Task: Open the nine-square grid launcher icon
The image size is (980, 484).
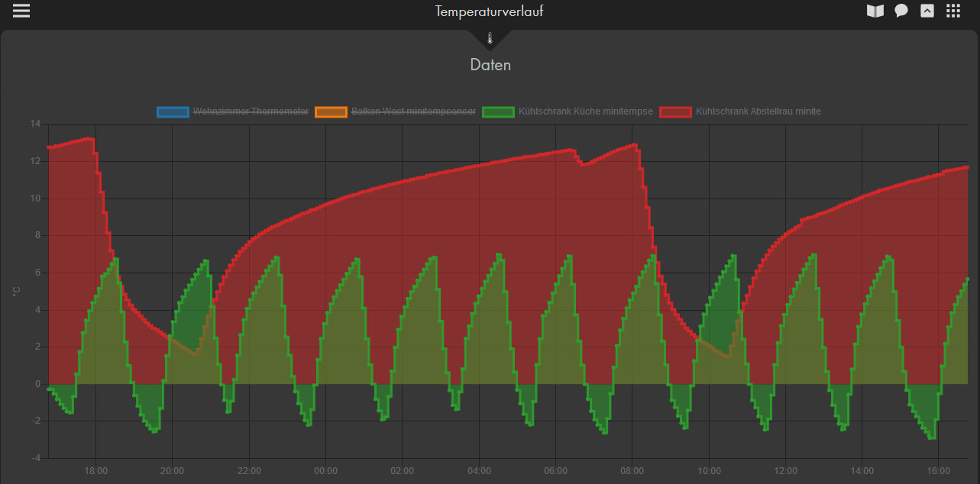Action: (953, 11)
